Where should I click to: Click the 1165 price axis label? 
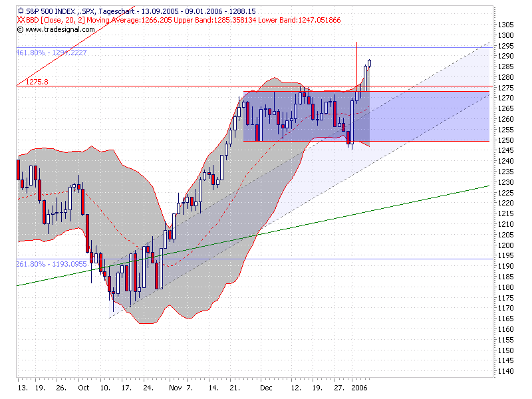click(505, 319)
